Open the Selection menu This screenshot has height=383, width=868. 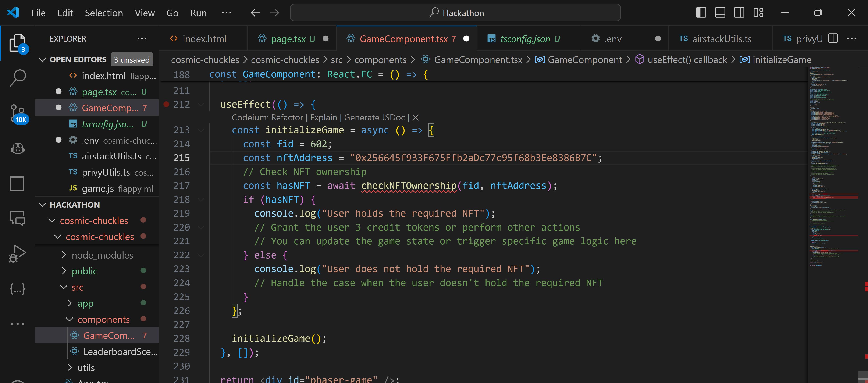[x=104, y=13]
